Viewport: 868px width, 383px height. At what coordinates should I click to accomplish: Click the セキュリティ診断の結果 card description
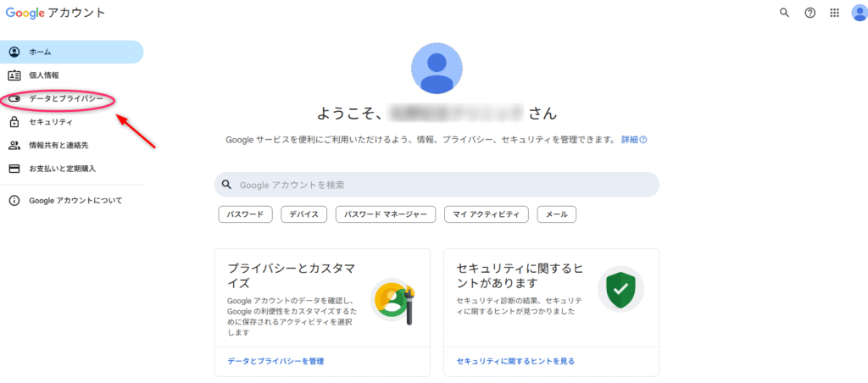tap(519, 306)
